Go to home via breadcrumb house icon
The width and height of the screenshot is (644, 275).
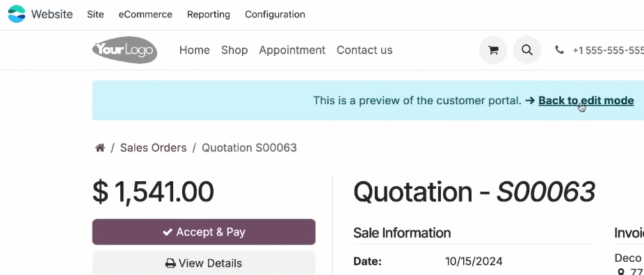click(x=100, y=147)
